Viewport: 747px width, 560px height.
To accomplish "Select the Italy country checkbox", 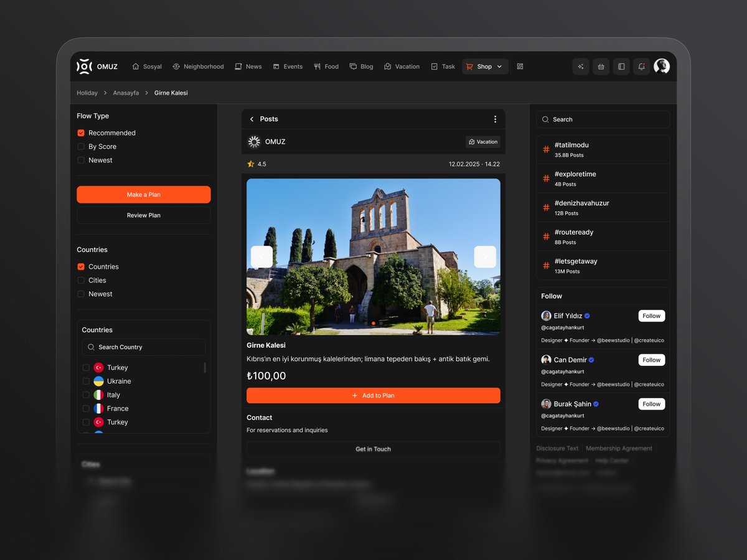I will point(86,395).
